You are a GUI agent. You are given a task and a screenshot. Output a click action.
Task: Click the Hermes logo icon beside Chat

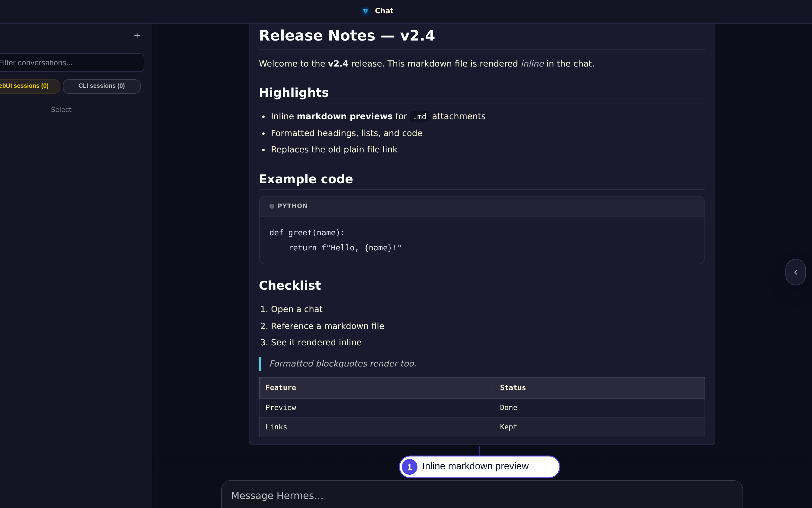(366, 11)
